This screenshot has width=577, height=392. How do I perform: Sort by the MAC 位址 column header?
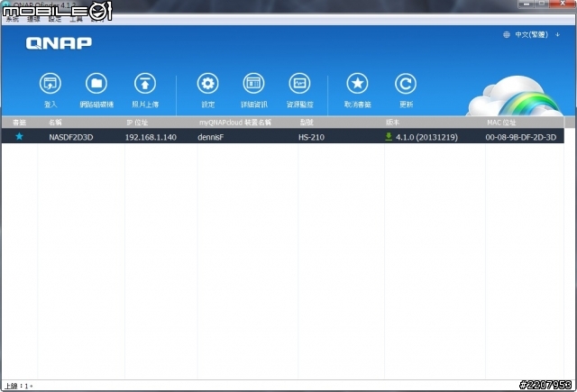(501, 122)
